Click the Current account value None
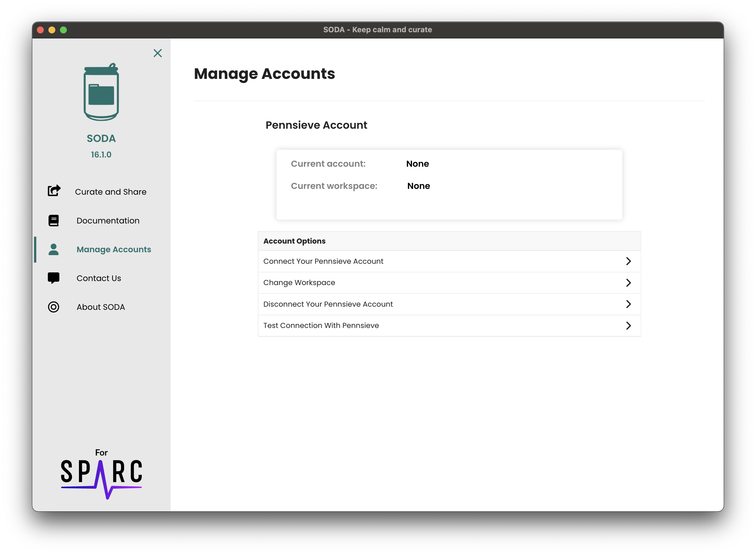756x554 pixels. point(417,164)
